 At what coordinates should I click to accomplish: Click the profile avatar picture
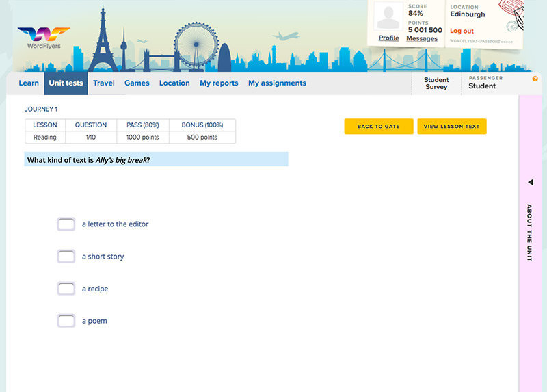[388, 17]
